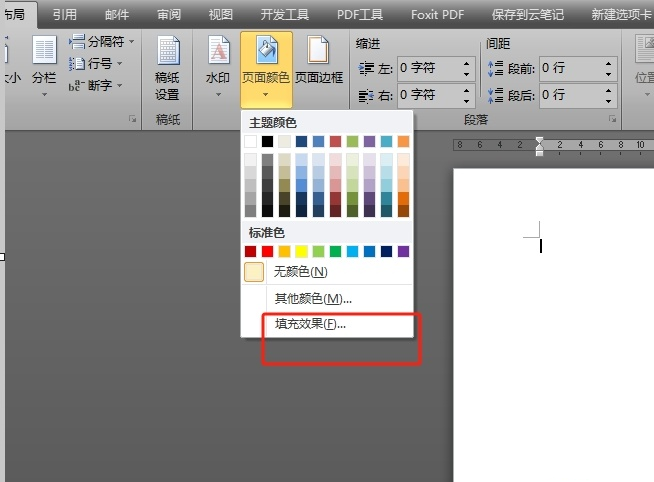Decrease spacing after with down arrow
The image size is (654, 482).
[609, 101]
